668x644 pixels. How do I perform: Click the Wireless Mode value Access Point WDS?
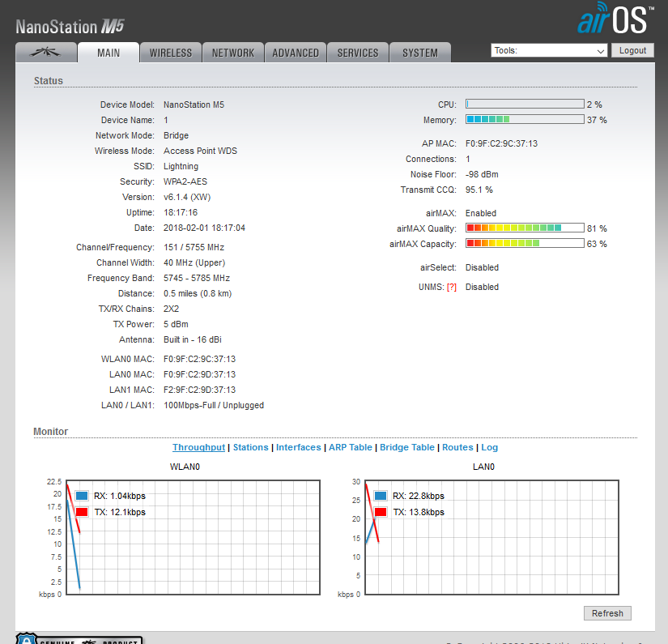tap(200, 151)
